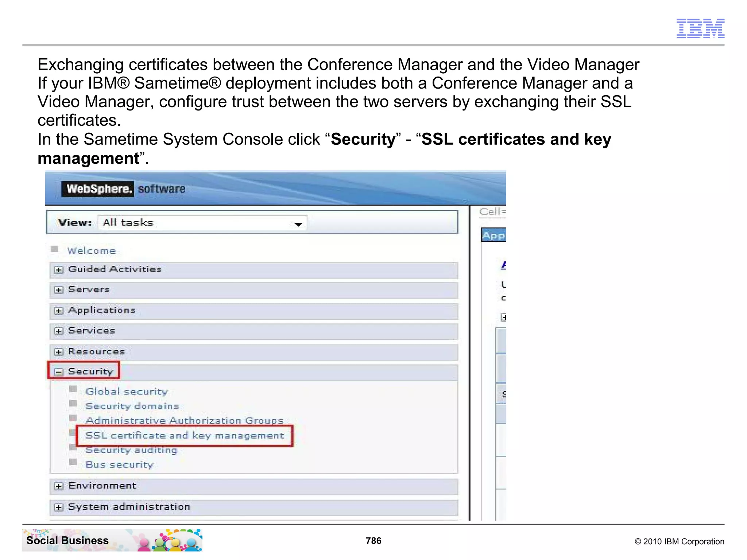Click the page number 786
Image resolution: width=747 pixels, height=560 pixels.
pos(373,541)
